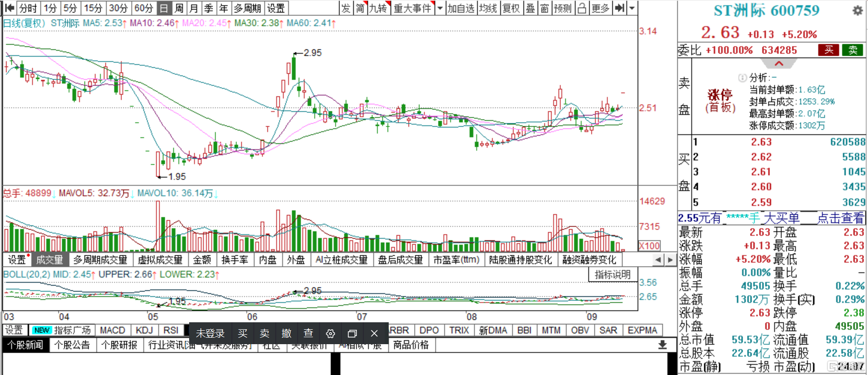
Task: Open the 个股公告 announcements tab
Action: tap(72, 345)
